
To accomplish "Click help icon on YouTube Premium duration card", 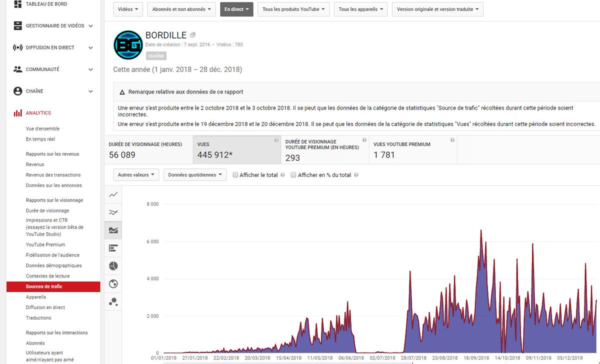I will (x=364, y=140).
